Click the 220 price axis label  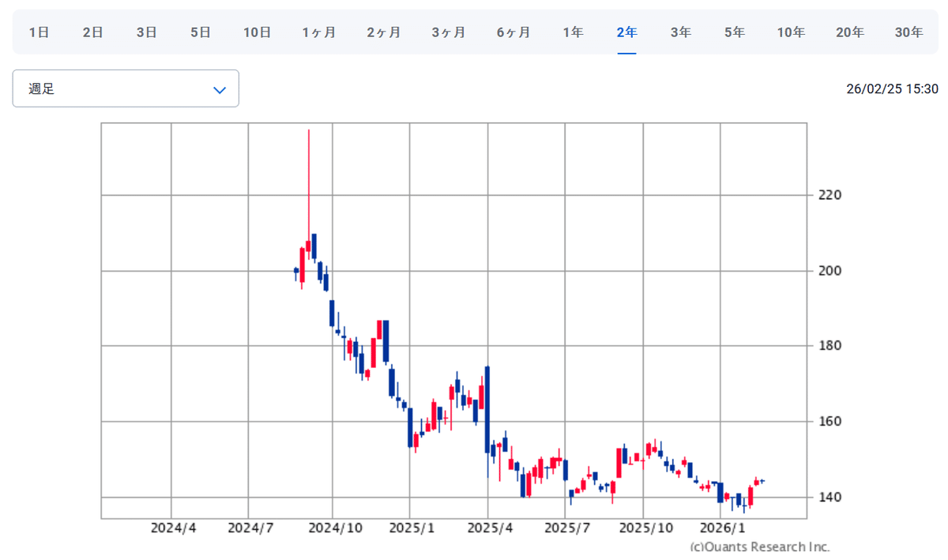829,195
